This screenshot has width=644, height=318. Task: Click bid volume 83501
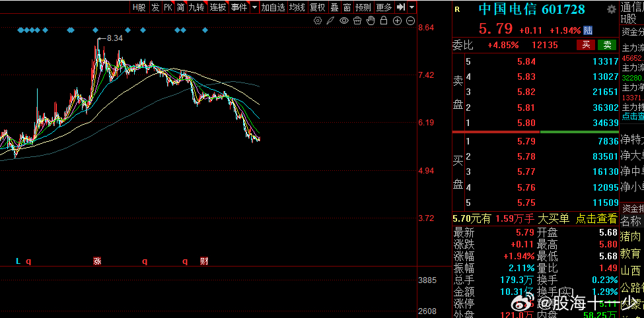(606, 157)
